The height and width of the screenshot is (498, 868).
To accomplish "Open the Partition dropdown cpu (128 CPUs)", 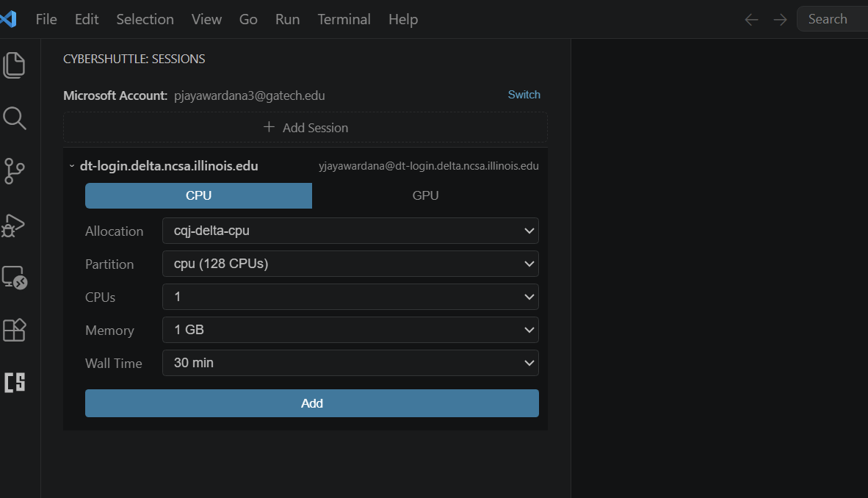I will [x=350, y=264].
